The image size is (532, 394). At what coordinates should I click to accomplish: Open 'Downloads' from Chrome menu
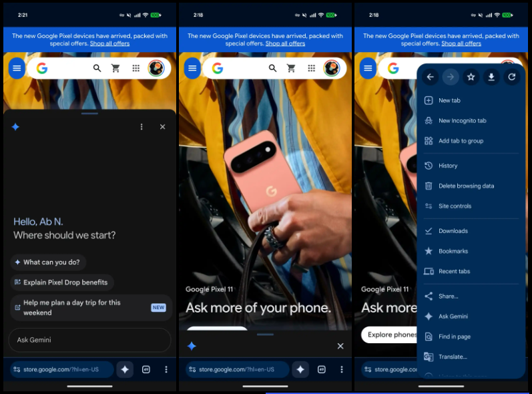[x=471, y=231]
